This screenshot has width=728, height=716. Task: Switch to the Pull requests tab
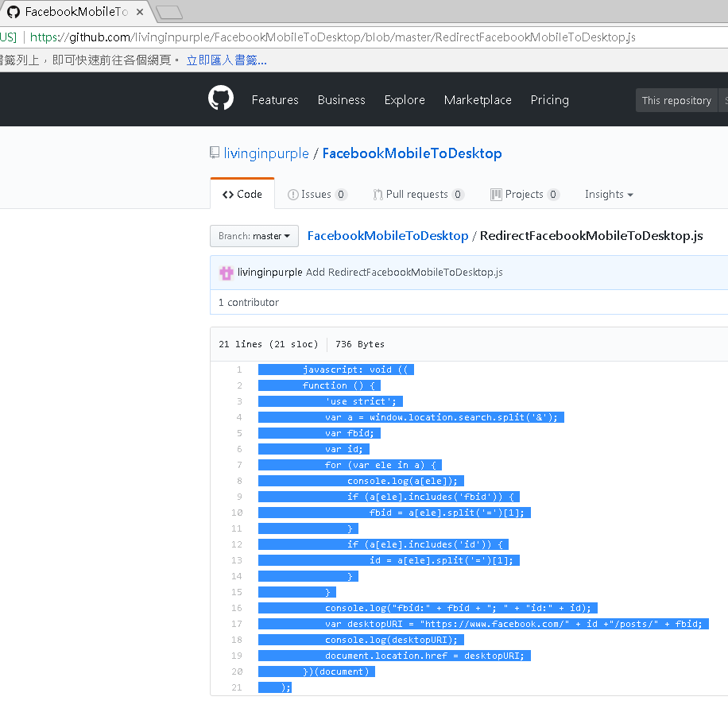[418, 194]
